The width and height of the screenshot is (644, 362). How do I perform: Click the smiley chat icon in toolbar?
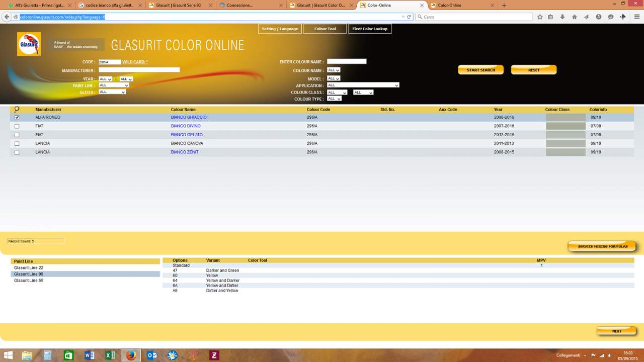pos(611,17)
